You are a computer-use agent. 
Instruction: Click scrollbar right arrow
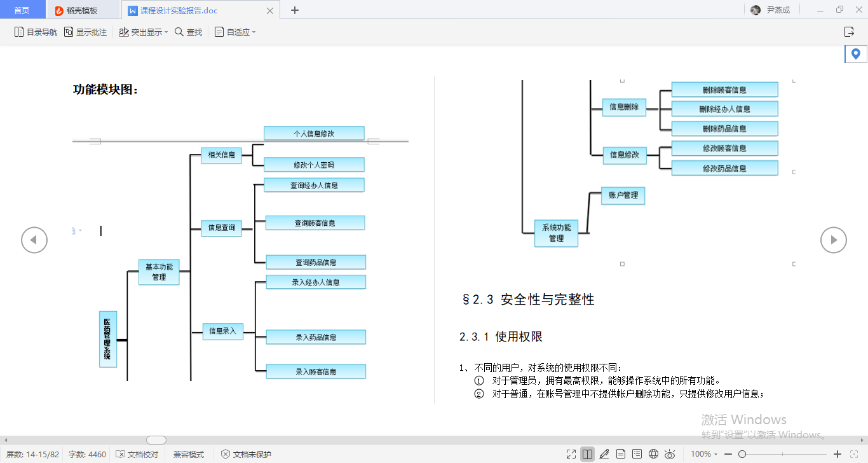(x=862, y=440)
